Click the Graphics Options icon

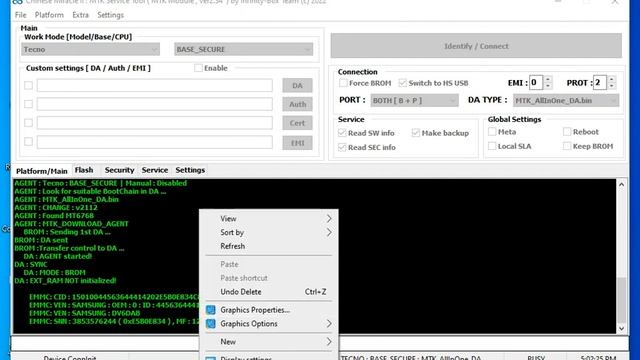[x=211, y=324]
